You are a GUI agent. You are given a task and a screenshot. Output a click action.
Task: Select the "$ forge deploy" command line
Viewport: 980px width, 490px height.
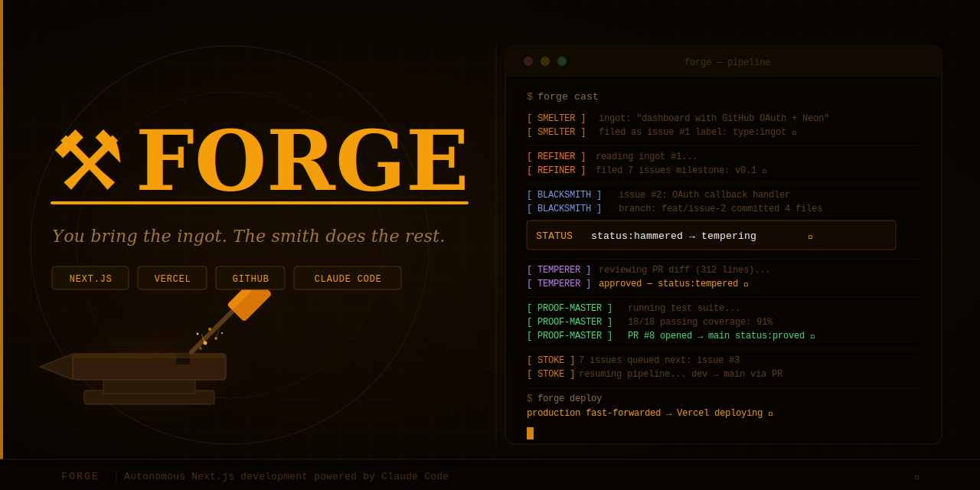point(564,399)
